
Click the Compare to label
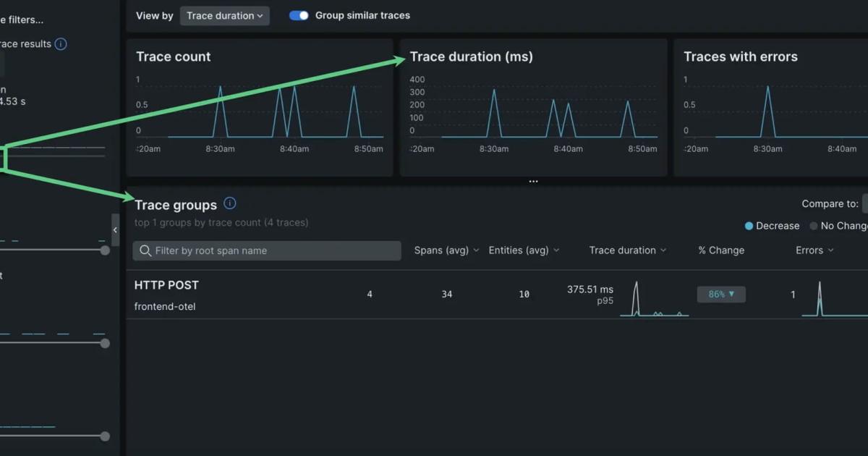[x=830, y=204]
